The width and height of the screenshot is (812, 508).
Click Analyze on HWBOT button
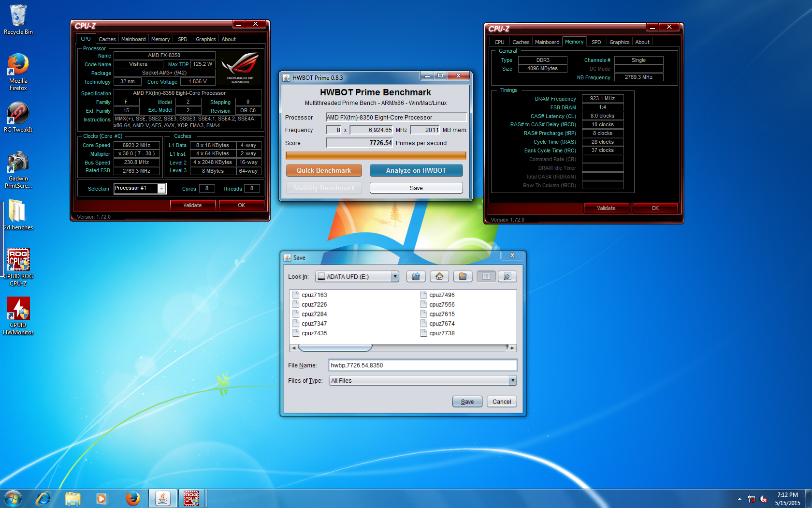point(416,170)
